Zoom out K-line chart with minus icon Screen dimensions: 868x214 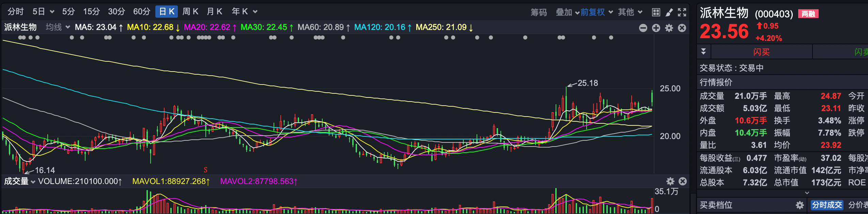pos(643,28)
